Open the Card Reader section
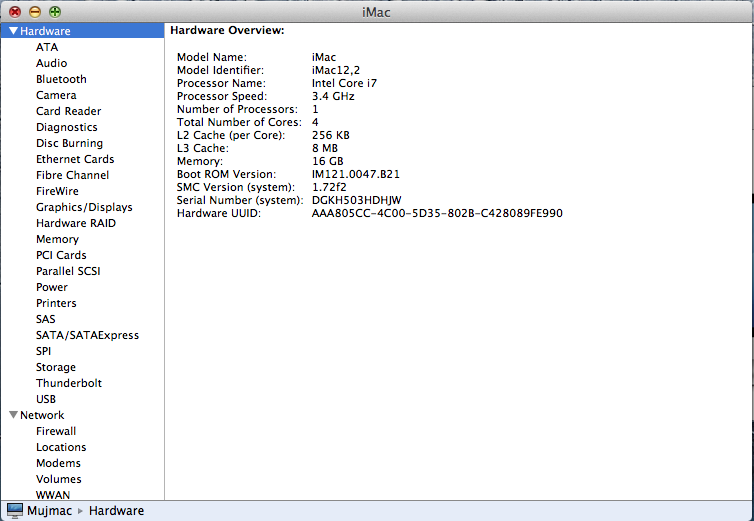 click(x=68, y=111)
